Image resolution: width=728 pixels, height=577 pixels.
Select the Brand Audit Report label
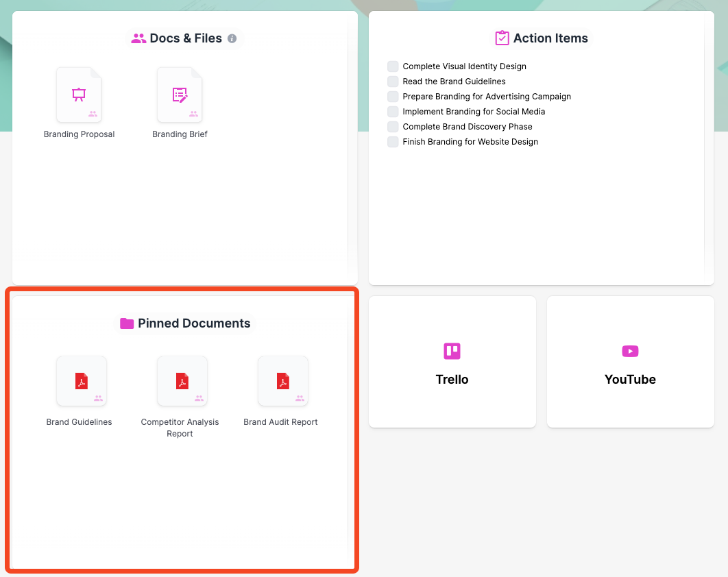(x=280, y=422)
